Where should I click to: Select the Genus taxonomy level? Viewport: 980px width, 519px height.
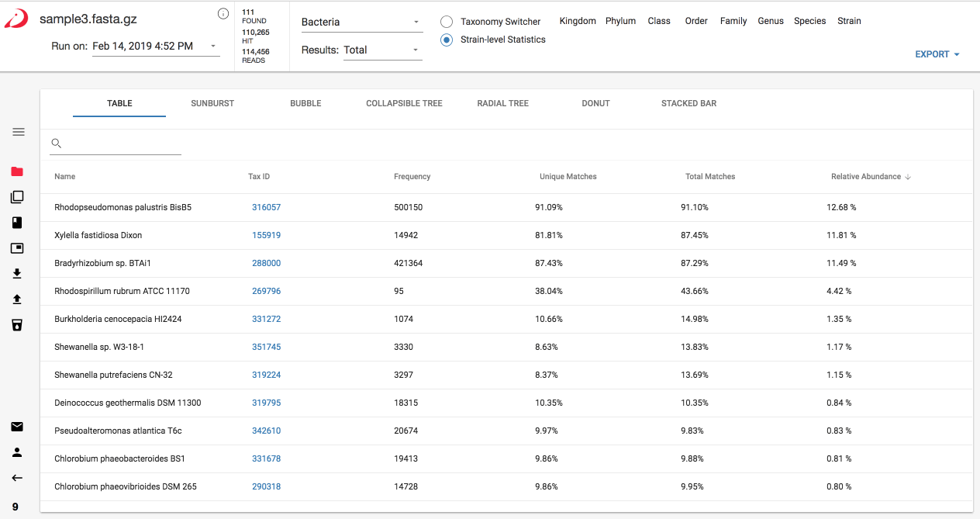tap(771, 21)
